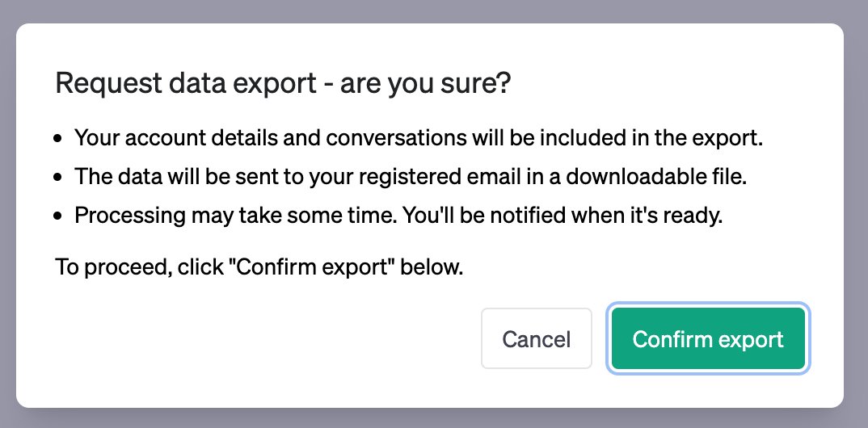Click the first bullet point marker
868x428 pixels.
tap(57, 139)
